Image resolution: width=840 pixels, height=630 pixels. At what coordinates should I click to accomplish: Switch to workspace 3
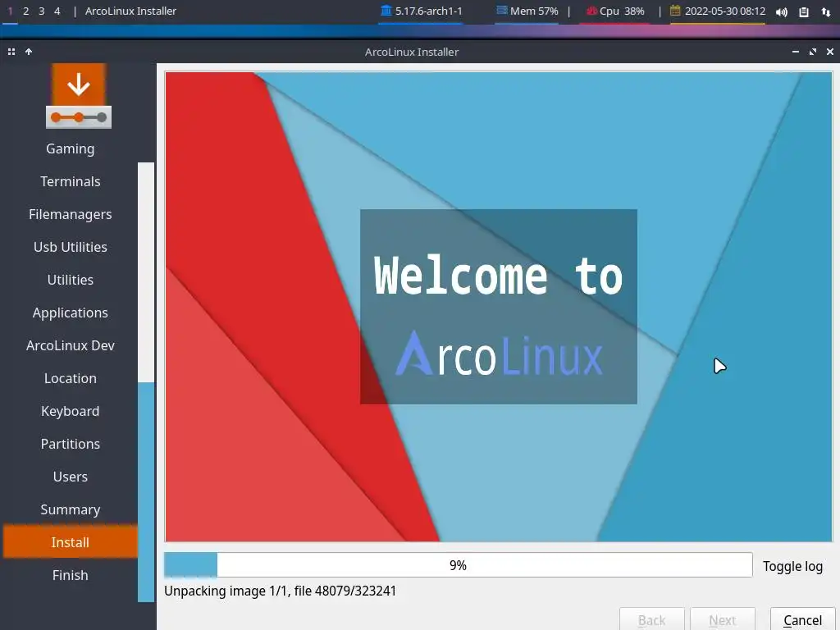coord(41,11)
